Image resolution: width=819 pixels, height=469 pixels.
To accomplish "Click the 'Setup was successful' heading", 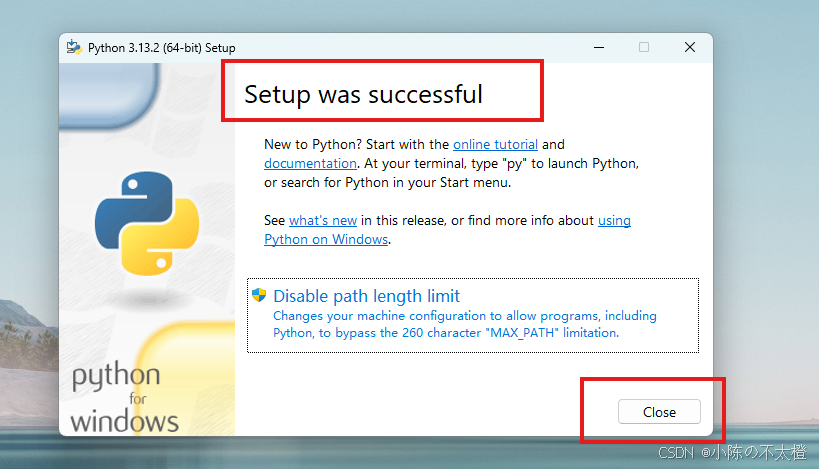I will 363,95.
